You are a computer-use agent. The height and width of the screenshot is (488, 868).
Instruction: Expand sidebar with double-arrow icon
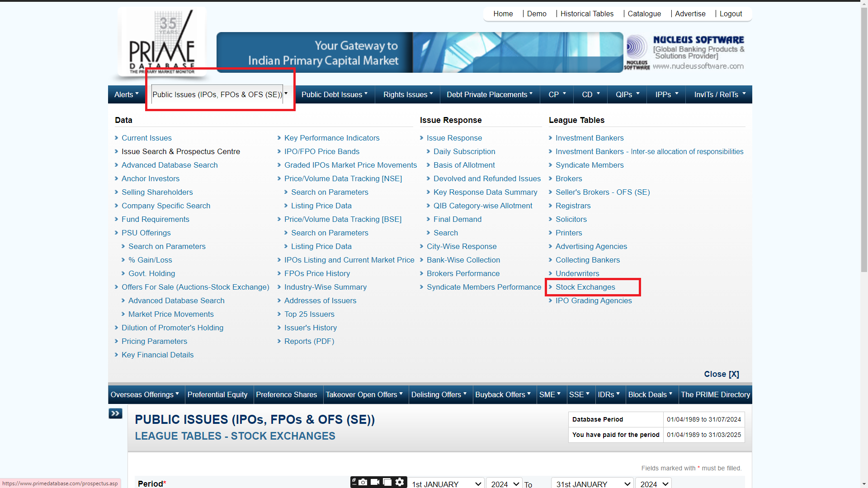[115, 413]
